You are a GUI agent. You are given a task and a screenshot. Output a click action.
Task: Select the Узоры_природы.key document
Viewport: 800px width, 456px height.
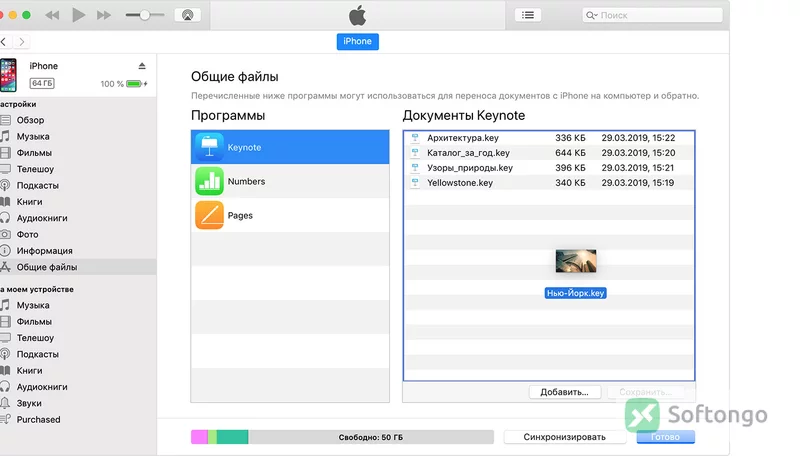tap(549, 168)
